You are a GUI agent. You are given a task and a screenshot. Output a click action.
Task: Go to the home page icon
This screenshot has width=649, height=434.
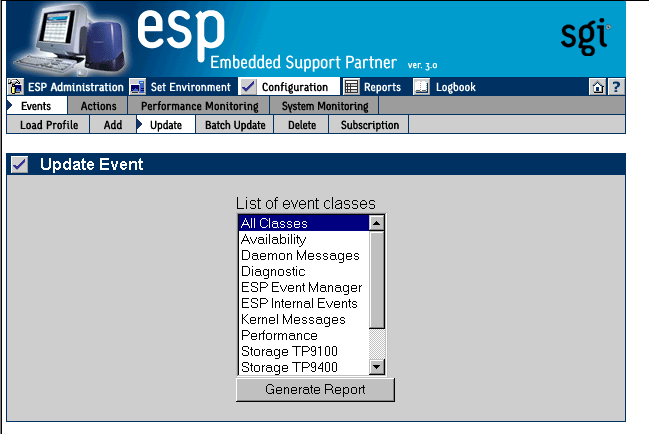coord(598,87)
